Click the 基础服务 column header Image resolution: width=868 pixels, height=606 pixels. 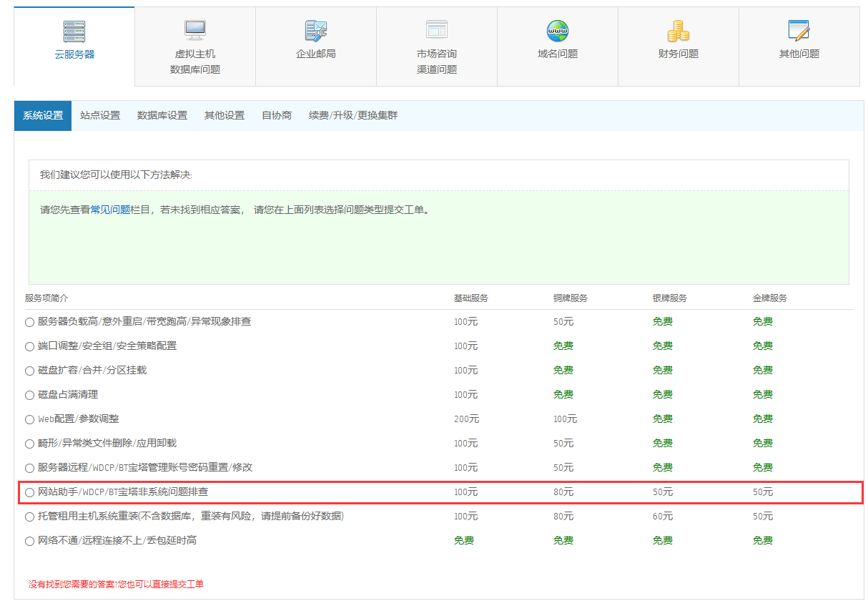(x=471, y=298)
